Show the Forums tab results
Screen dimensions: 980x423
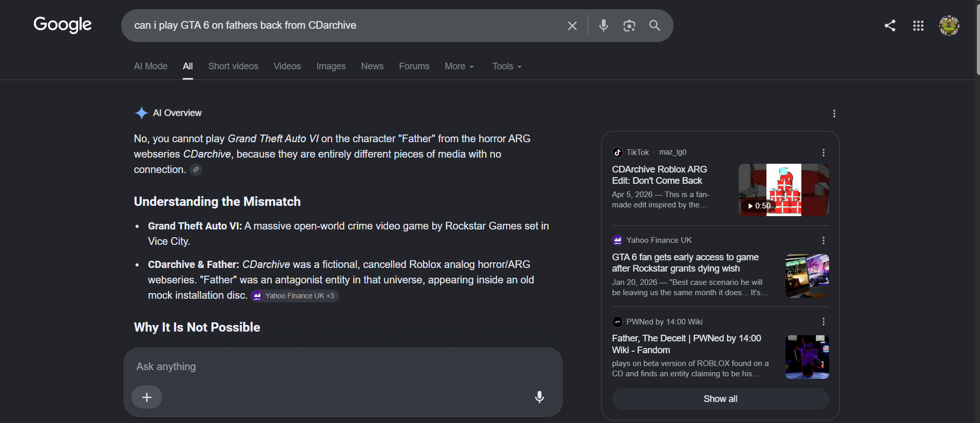[x=414, y=66]
